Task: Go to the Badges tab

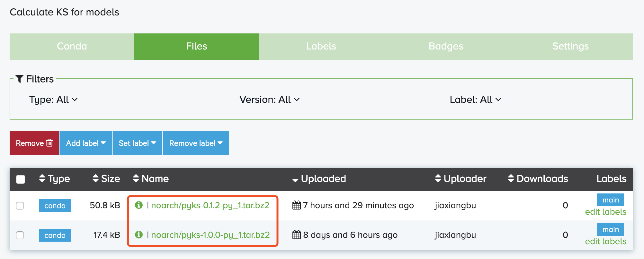Action: (x=446, y=46)
